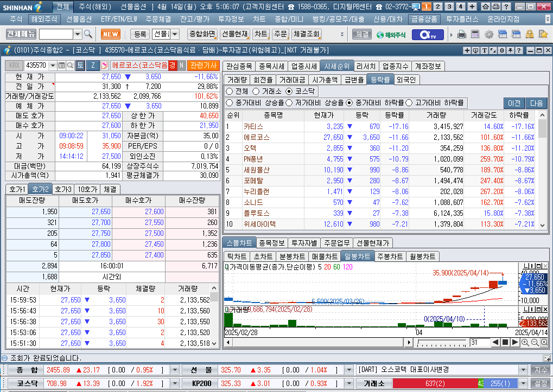The image size is (553, 392).
Task: Select the 거래소 radio button
Action: point(256,91)
